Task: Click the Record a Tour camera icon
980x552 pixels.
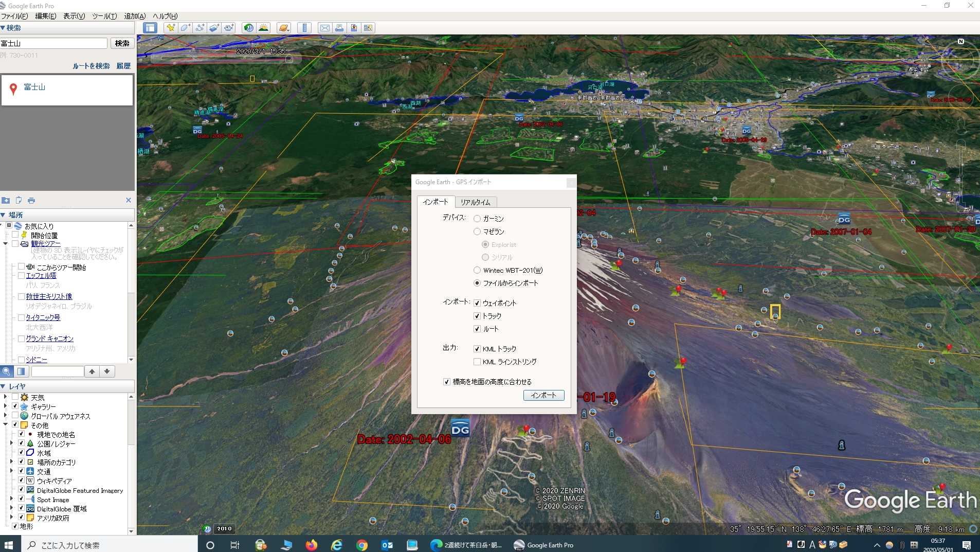Action: point(229,28)
